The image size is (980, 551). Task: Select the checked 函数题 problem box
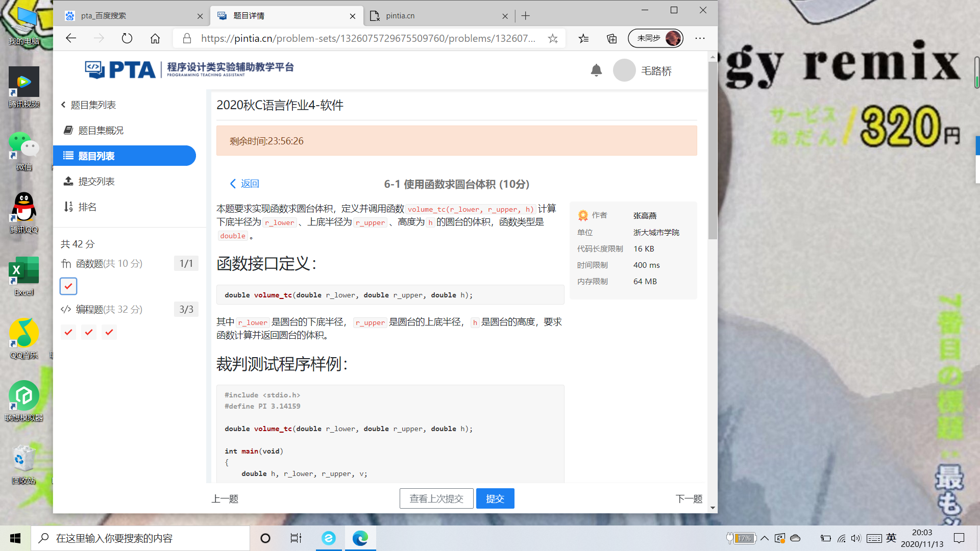tap(68, 286)
